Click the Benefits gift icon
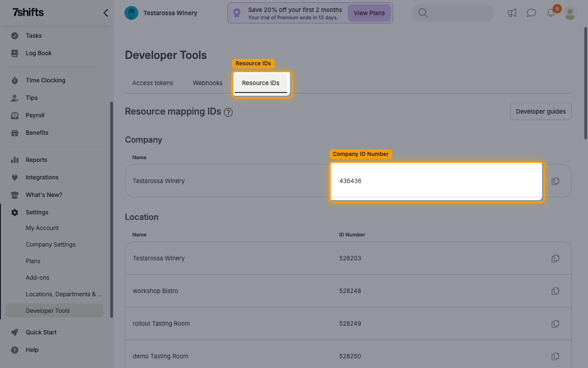Screen dimensions: 588x368 (x=15, y=132)
